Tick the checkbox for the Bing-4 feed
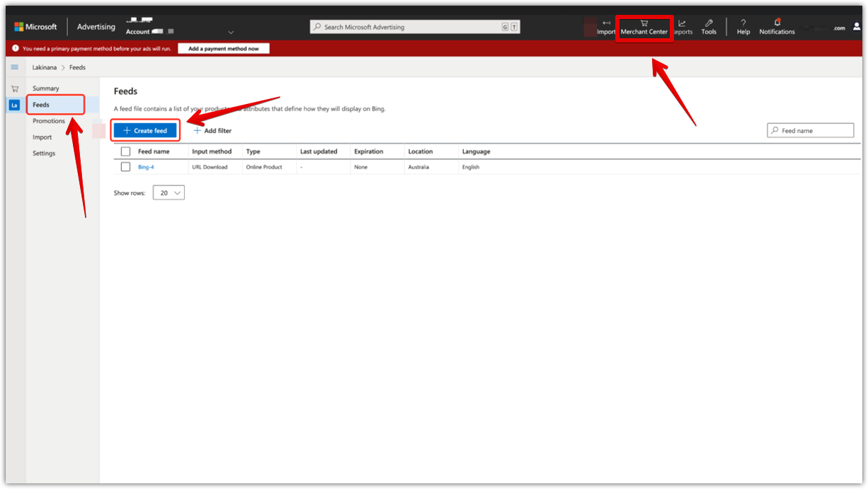Viewport: 868px width, 489px height. (125, 167)
